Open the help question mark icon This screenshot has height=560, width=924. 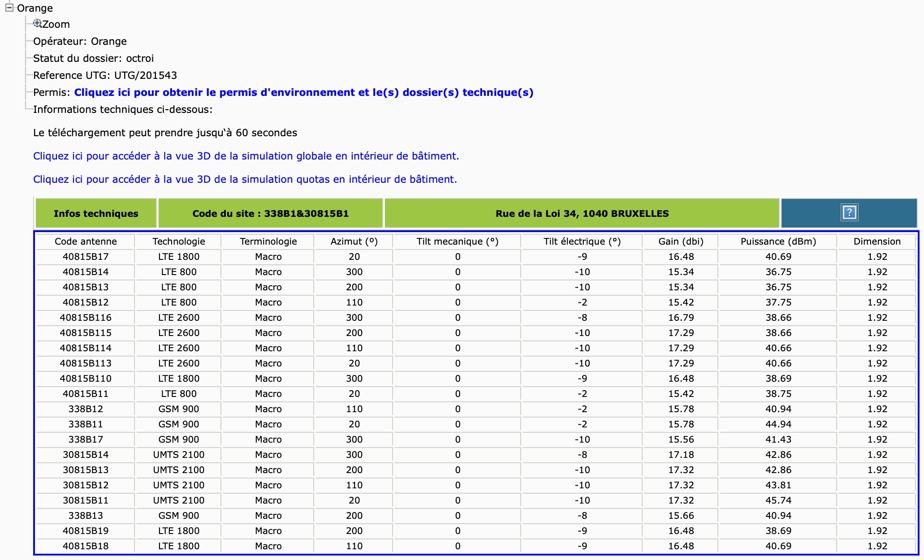849,212
